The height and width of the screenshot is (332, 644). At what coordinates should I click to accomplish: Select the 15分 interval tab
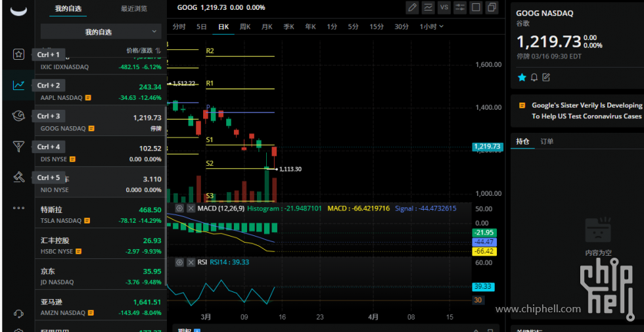[x=377, y=26]
